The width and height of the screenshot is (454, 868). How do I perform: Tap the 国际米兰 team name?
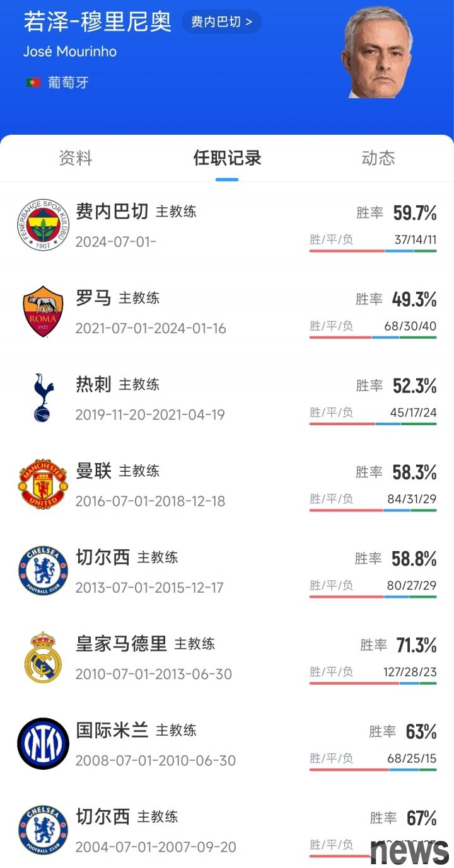(112, 730)
